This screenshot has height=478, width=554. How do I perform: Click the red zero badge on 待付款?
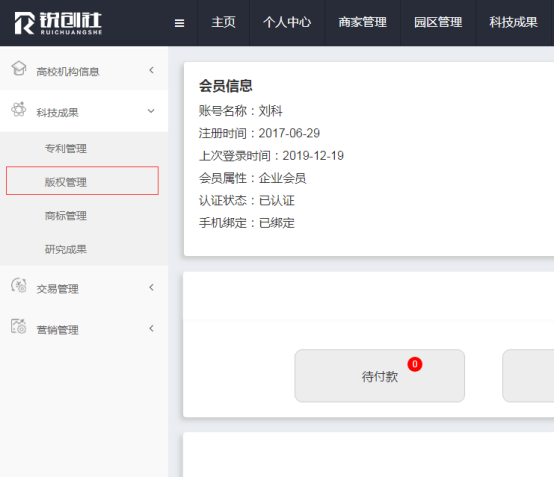coord(415,364)
